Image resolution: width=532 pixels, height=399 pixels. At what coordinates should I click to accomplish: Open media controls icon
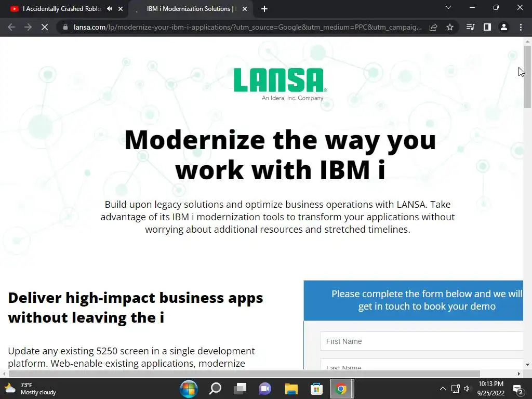tap(470, 27)
